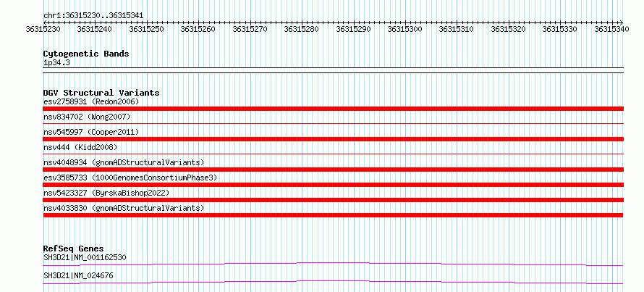Select the red bar under nsv545997
This screenshot has width=644, height=292.
(333, 139)
